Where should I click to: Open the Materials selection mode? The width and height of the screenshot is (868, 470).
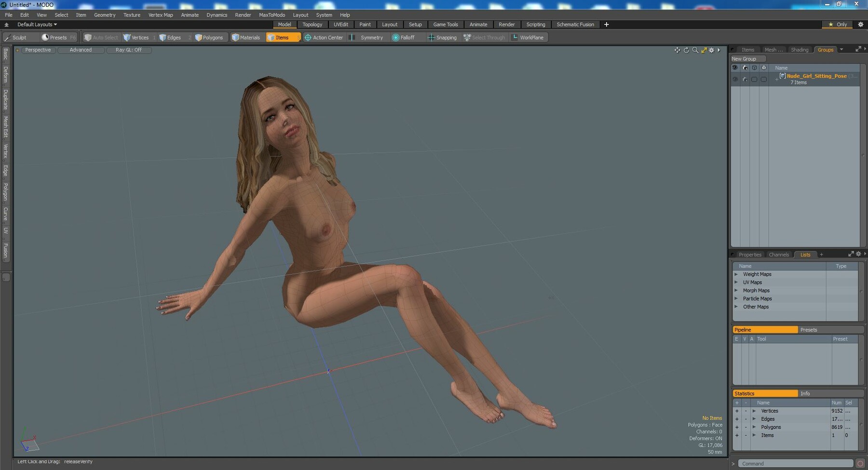(246, 38)
